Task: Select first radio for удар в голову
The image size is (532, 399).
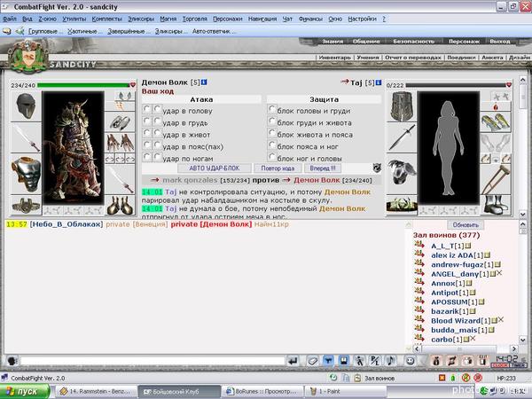Action: click(x=146, y=109)
